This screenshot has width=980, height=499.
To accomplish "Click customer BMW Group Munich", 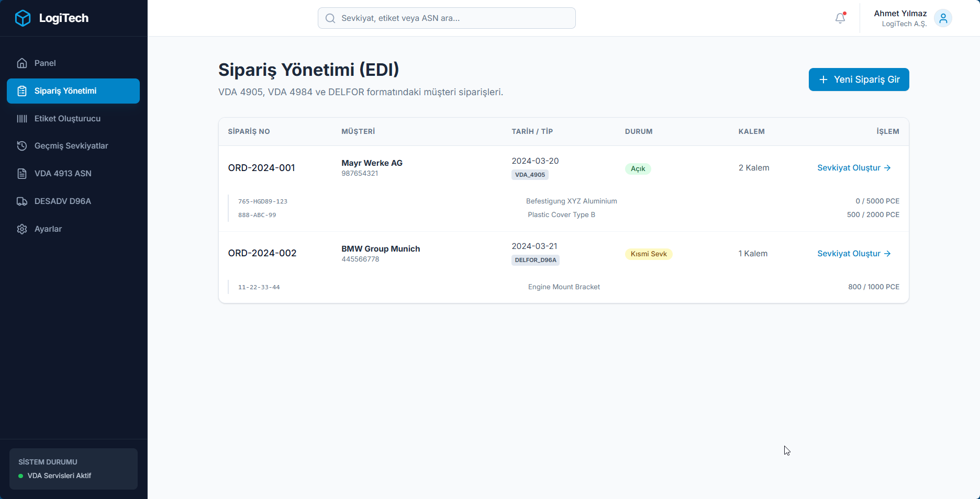I will (381, 249).
